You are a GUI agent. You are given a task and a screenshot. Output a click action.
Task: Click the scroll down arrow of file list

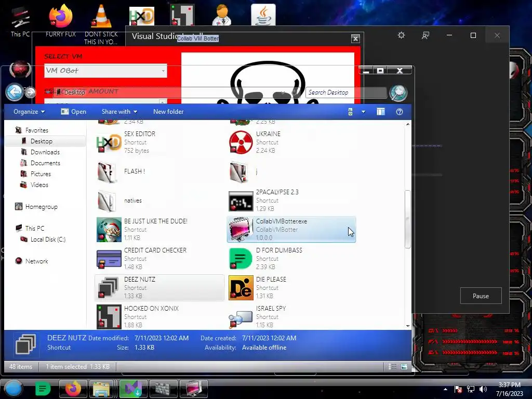tap(408, 326)
